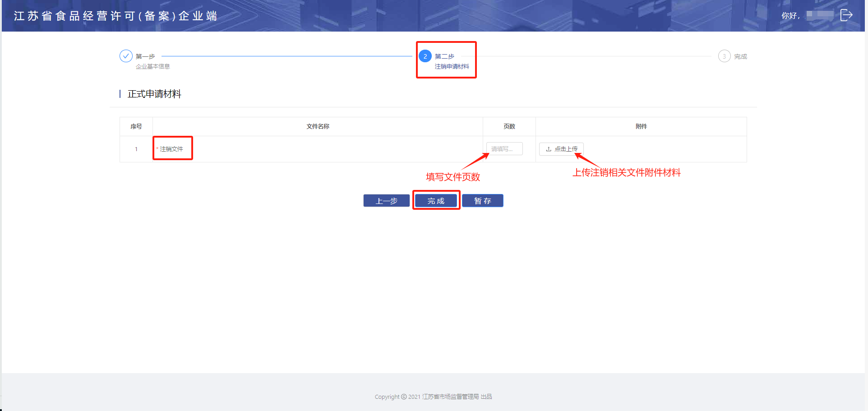Click the blurred username next to 你好

pyautogui.click(x=820, y=15)
